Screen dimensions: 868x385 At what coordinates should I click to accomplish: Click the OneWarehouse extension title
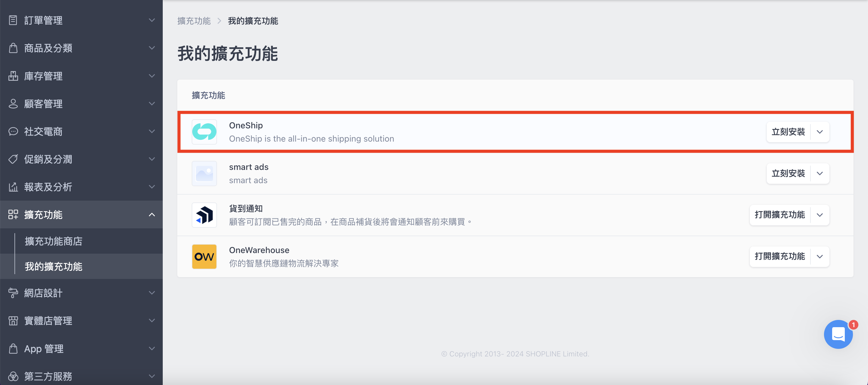[x=259, y=250]
